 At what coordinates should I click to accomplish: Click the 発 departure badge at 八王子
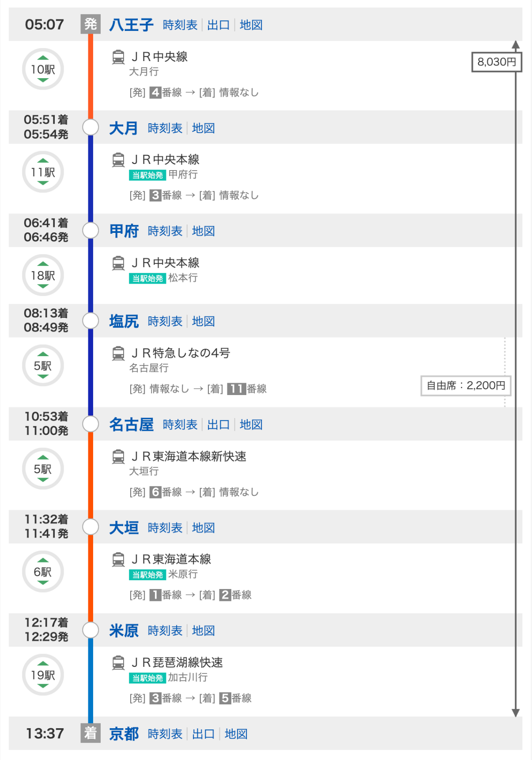(91, 24)
